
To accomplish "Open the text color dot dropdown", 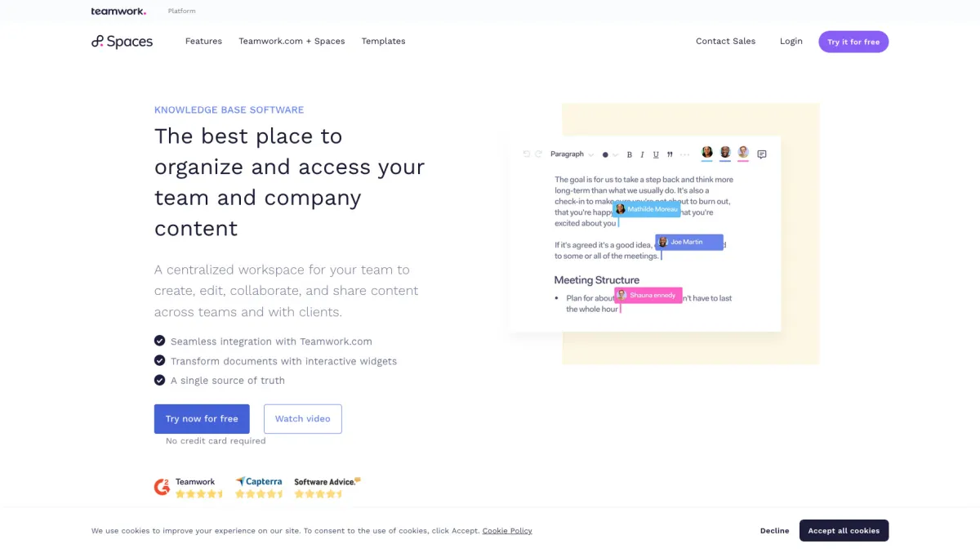I will (610, 154).
